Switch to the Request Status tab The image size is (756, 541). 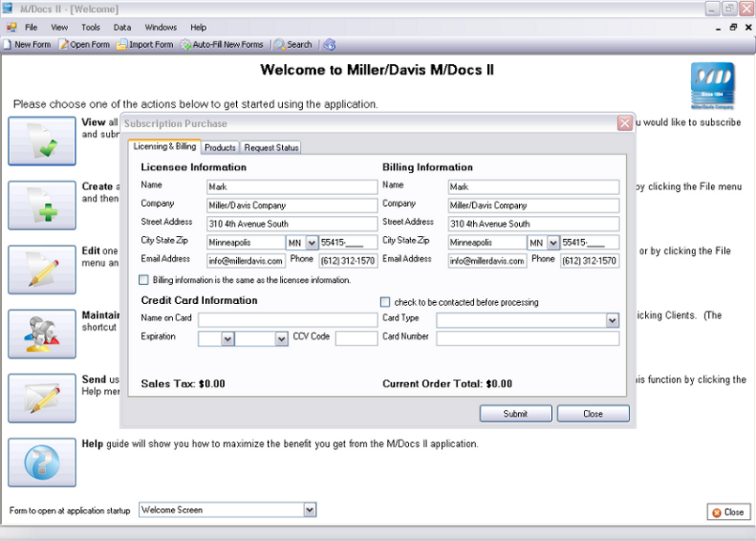(x=271, y=148)
